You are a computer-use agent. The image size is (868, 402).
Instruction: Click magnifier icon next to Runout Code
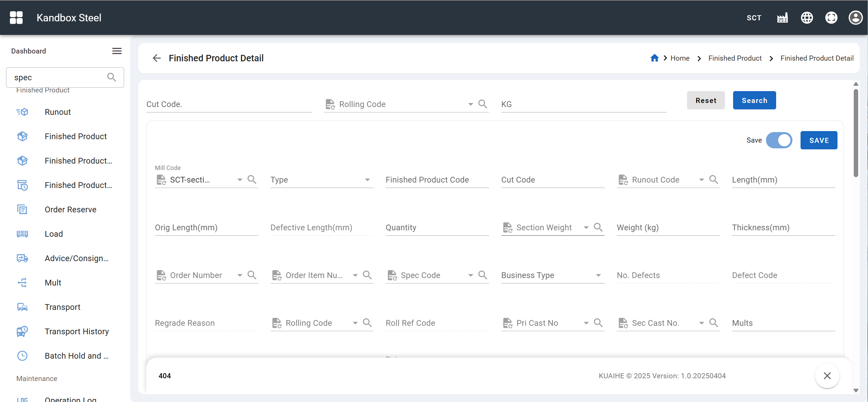click(713, 179)
